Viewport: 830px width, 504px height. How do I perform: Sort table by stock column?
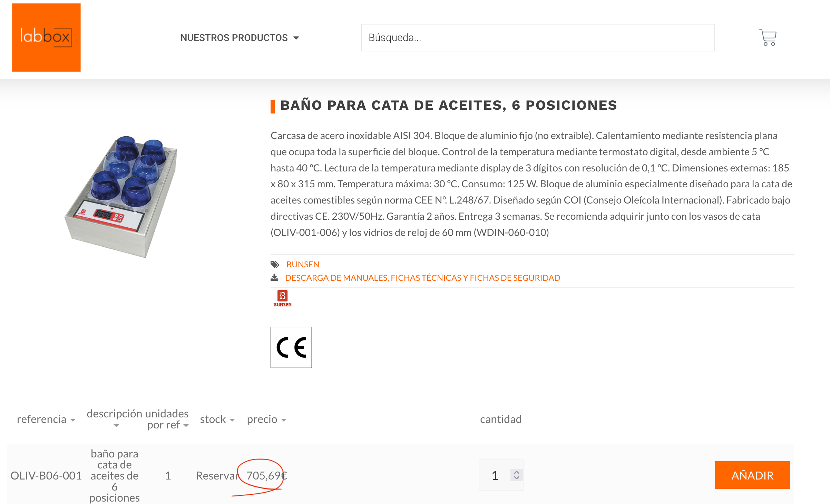(x=217, y=419)
